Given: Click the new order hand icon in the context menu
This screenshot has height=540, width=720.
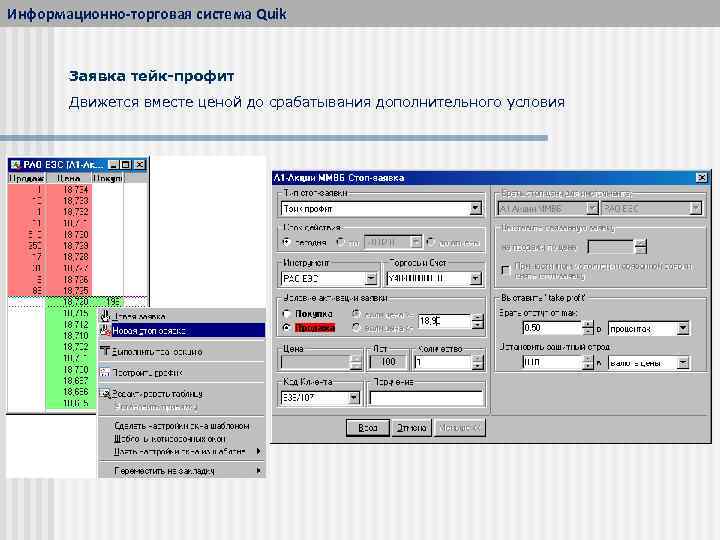Looking at the screenshot, I should pyautogui.click(x=105, y=316).
